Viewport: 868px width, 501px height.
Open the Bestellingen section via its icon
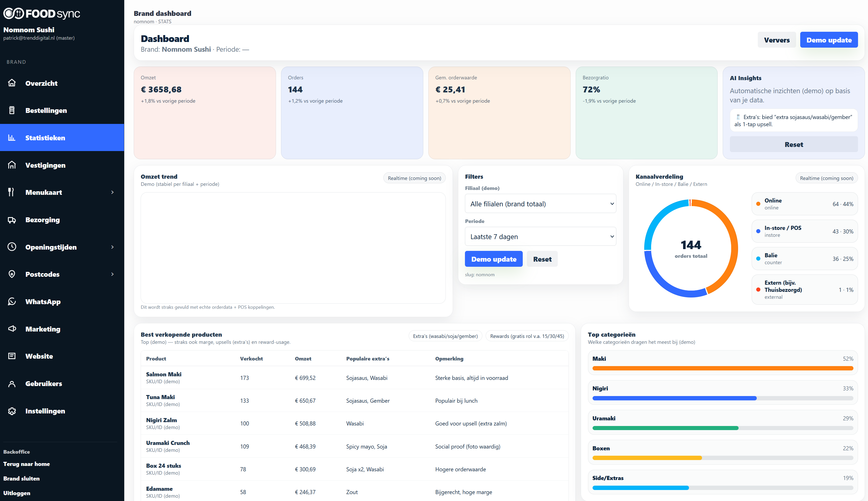click(12, 110)
